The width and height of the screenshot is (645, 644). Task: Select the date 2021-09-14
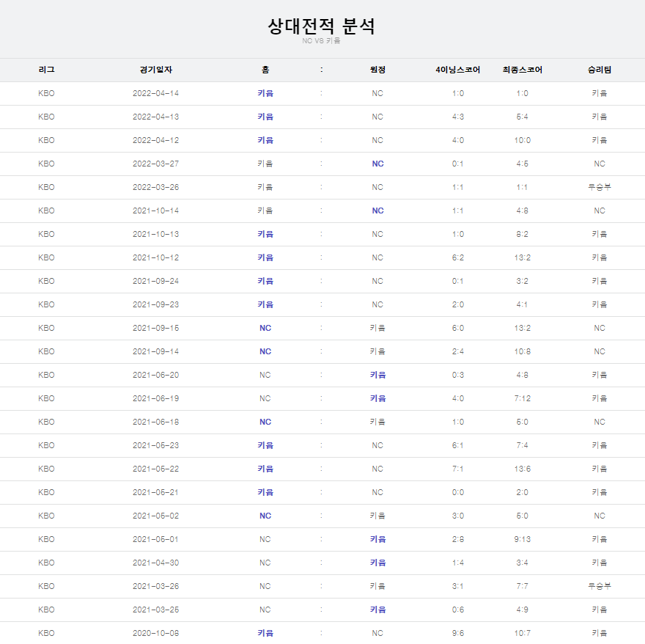[x=156, y=351]
